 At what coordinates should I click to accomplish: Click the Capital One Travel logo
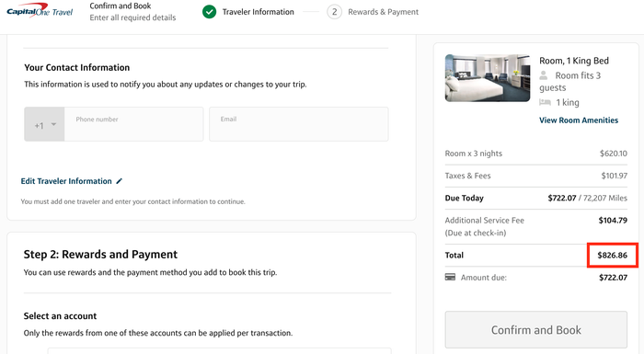40,10
